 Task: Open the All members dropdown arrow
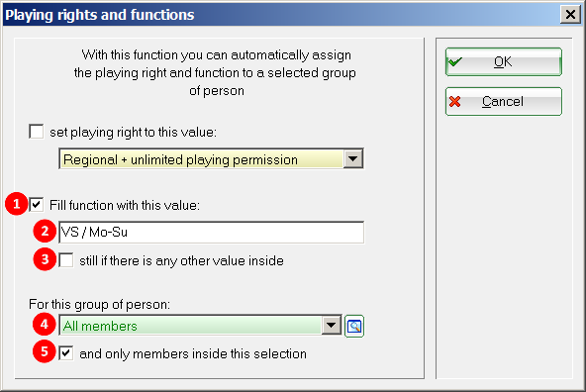point(332,325)
